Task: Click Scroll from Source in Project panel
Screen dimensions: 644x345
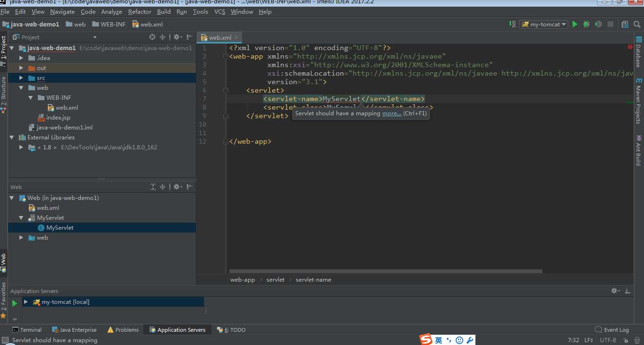Action: (x=152, y=37)
